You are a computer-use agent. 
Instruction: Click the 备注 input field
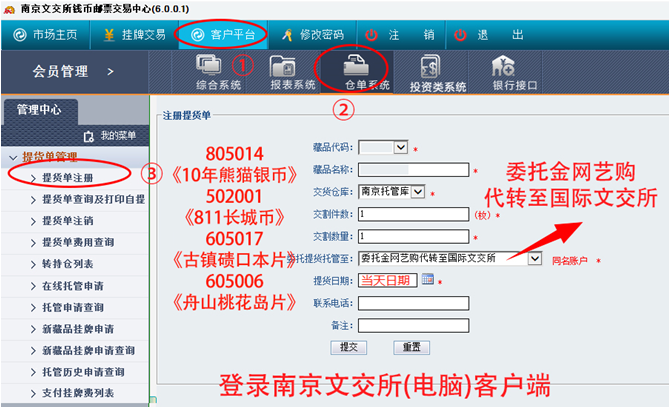413,326
